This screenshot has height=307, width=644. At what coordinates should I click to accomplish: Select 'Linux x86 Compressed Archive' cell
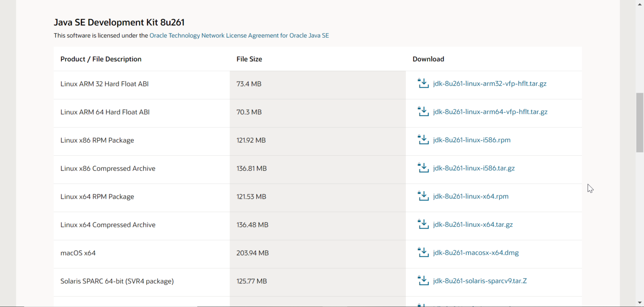point(142,169)
